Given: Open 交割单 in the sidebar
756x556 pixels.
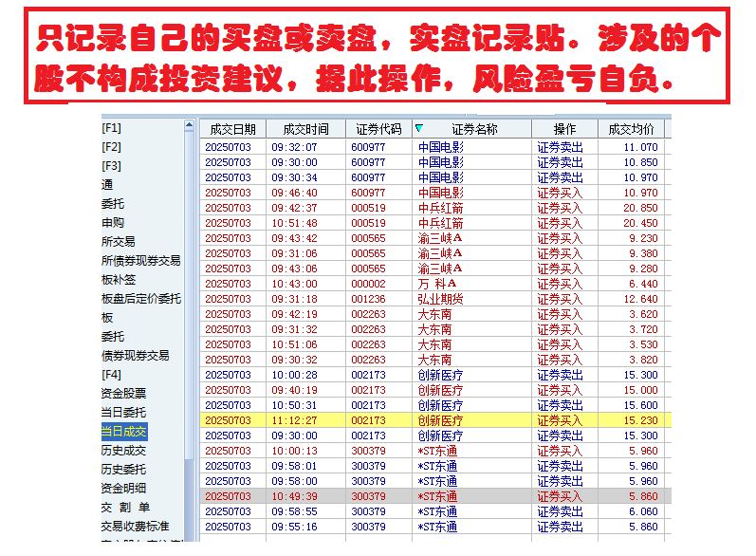Looking at the screenshot, I should click(x=125, y=508).
